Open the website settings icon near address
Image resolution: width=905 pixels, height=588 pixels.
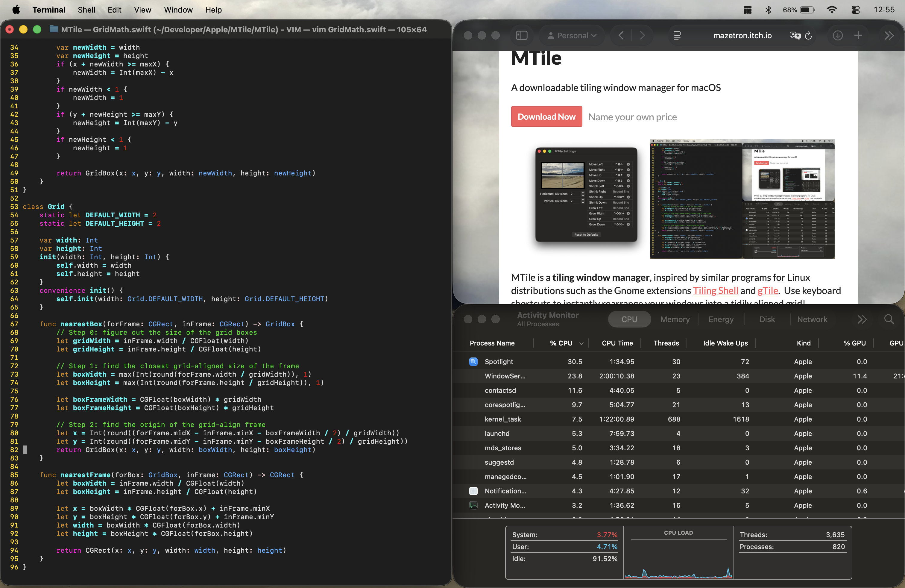[x=677, y=35]
